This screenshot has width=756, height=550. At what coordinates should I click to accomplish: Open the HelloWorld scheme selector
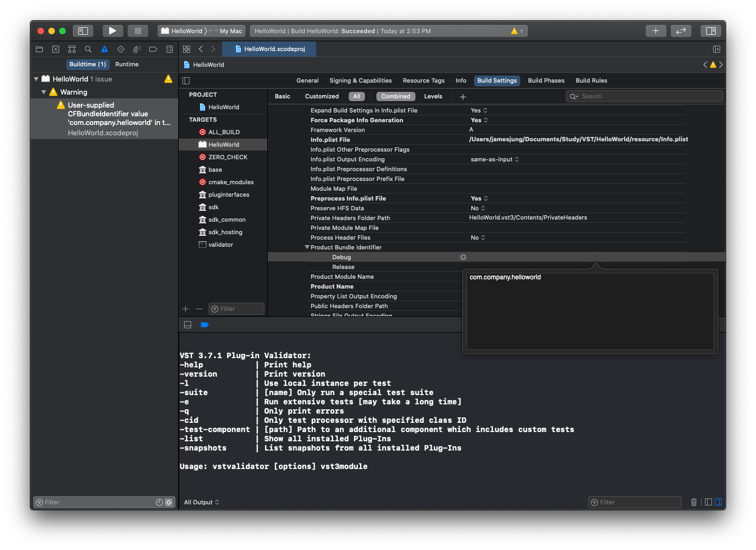tap(182, 31)
